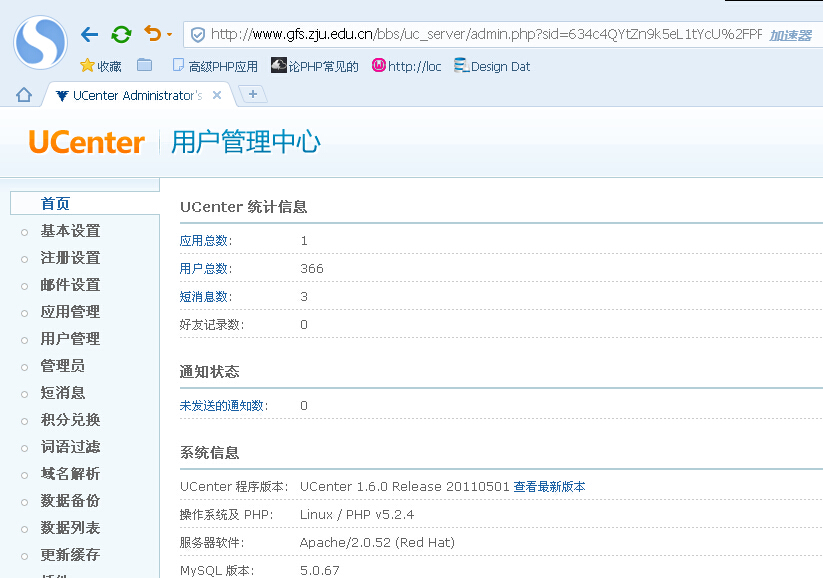
Task: Open 基本设置 in sidebar
Action: pyautogui.click(x=70, y=231)
